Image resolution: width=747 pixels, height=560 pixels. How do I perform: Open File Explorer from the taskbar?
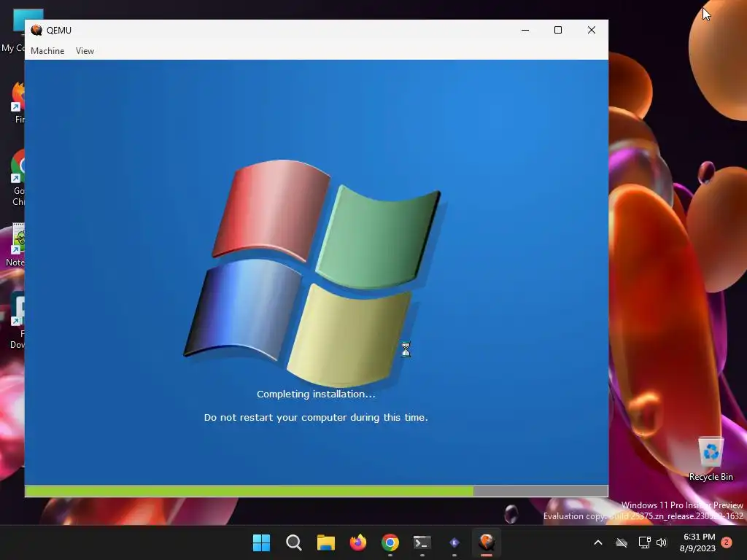[326, 542]
